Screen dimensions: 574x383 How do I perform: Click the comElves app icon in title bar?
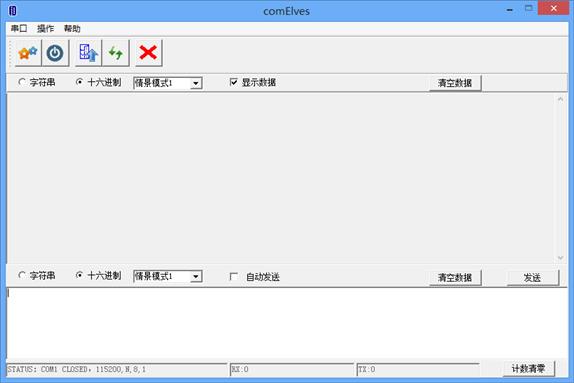click(12, 11)
